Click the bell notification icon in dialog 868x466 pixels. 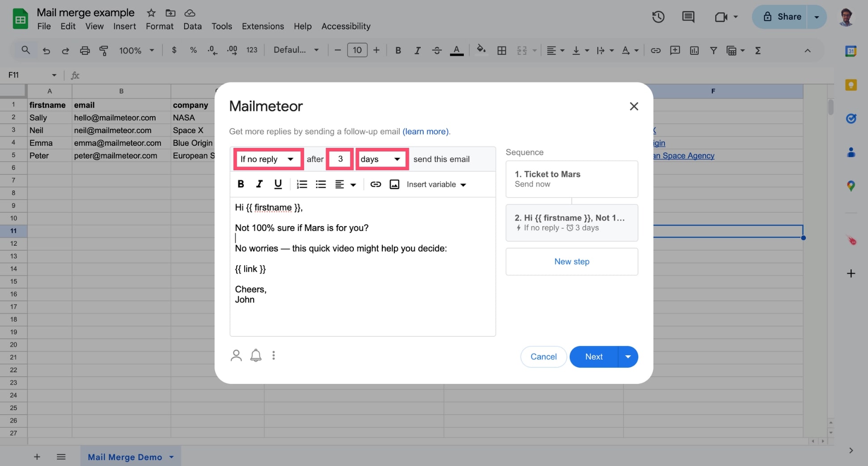(256, 356)
